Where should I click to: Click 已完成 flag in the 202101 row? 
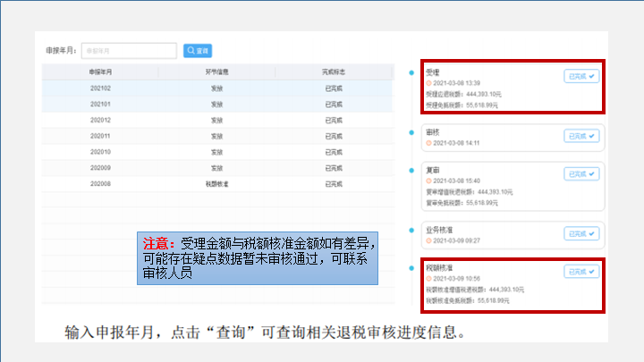(x=334, y=105)
